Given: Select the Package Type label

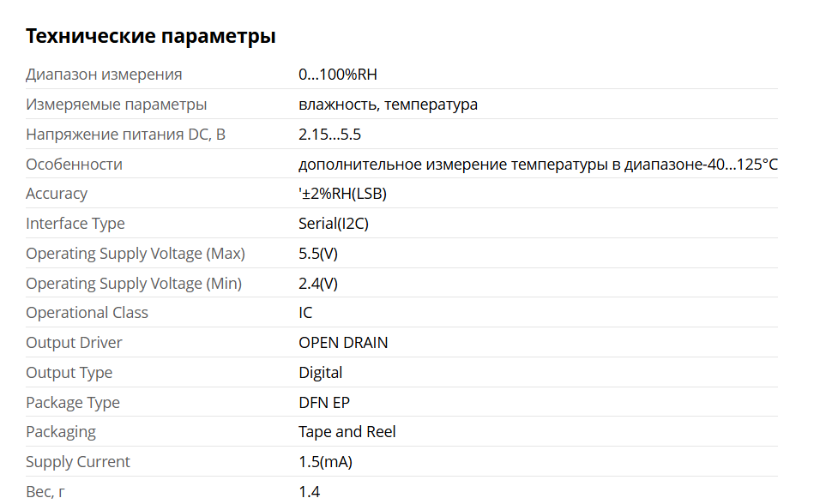Looking at the screenshot, I should (x=73, y=402).
